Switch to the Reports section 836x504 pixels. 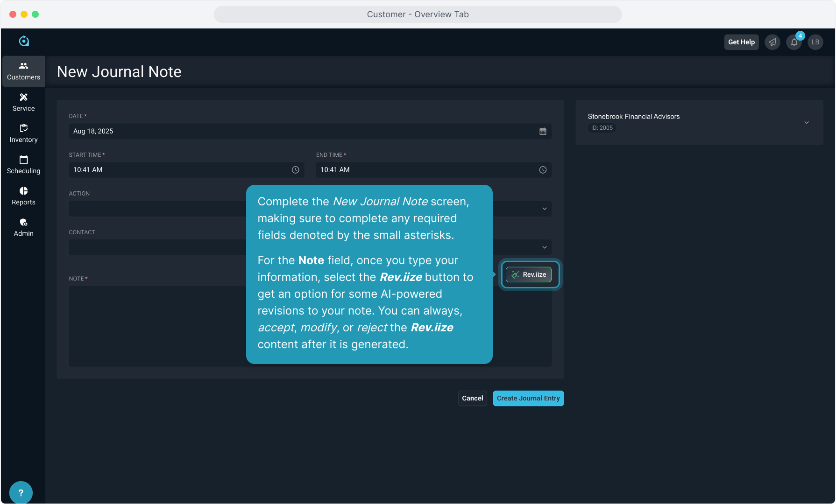click(x=23, y=196)
